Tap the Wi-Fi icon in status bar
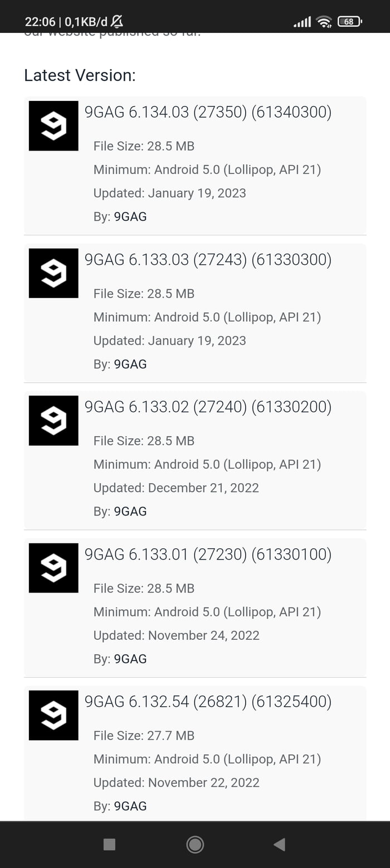Screen dimensions: 390x868 pyautogui.click(x=323, y=22)
